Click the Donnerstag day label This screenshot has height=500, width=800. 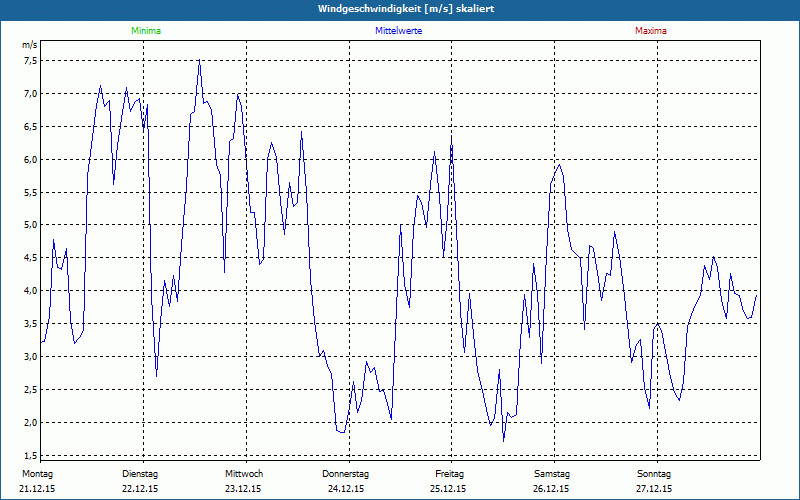click(x=345, y=474)
